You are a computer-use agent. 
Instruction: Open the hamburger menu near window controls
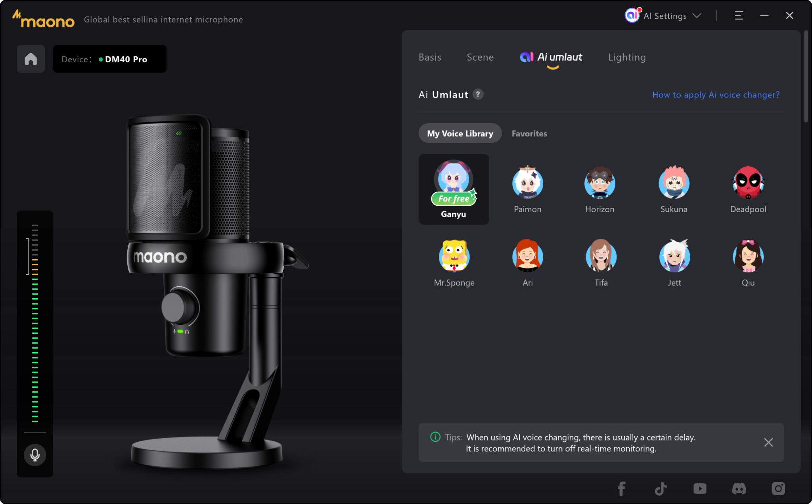tap(739, 16)
